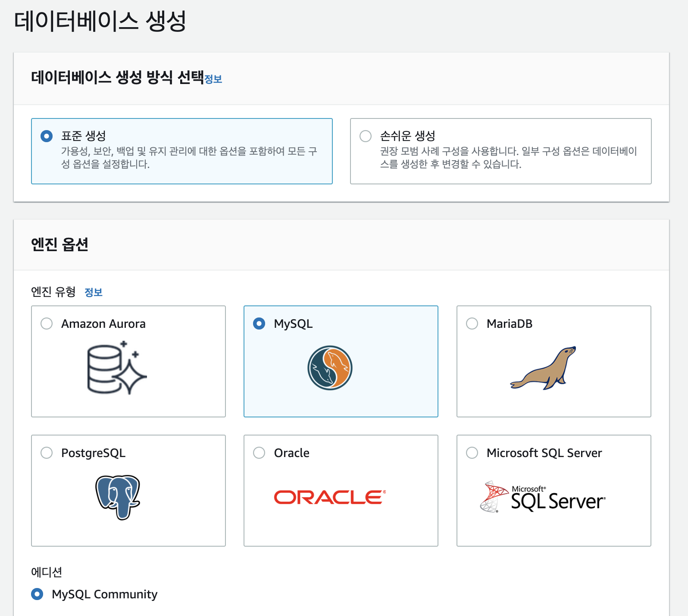Click the MySQL Community label
Screen dimensions: 688x616
click(x=105, y=594)
